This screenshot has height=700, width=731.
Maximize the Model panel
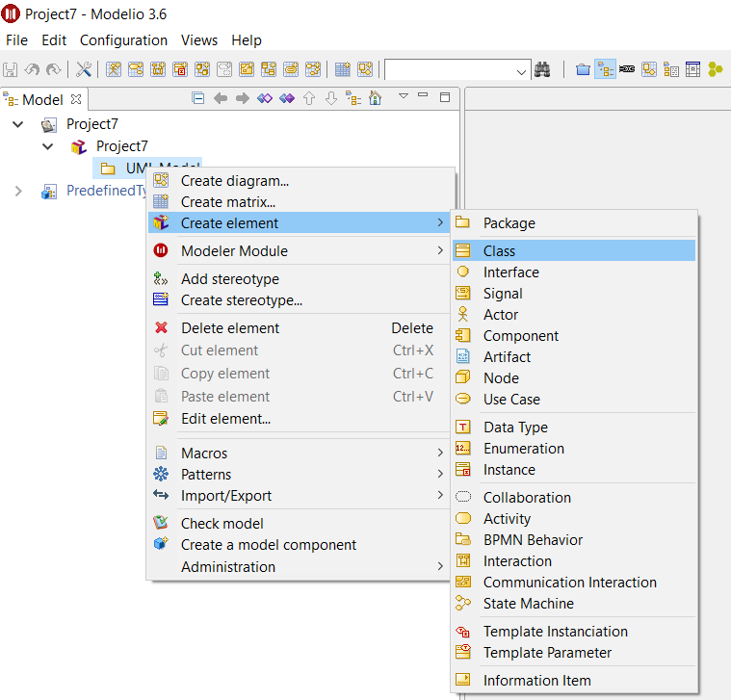pos(445,97)
